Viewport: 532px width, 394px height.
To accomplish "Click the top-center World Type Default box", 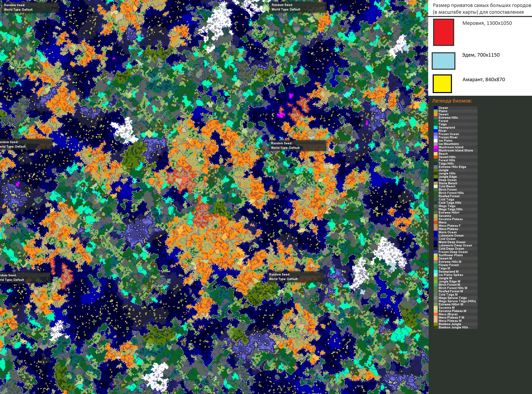I will 286,10.
